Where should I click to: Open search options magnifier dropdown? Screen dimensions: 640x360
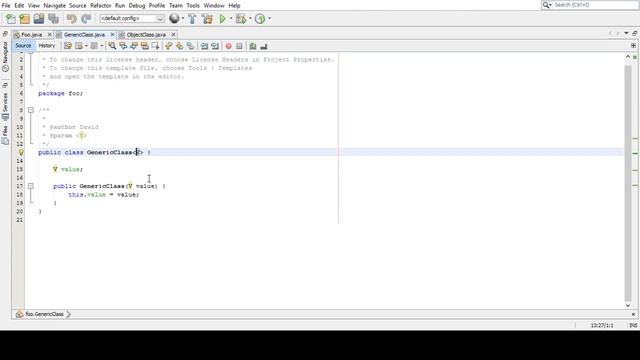(x=547, y=5)
